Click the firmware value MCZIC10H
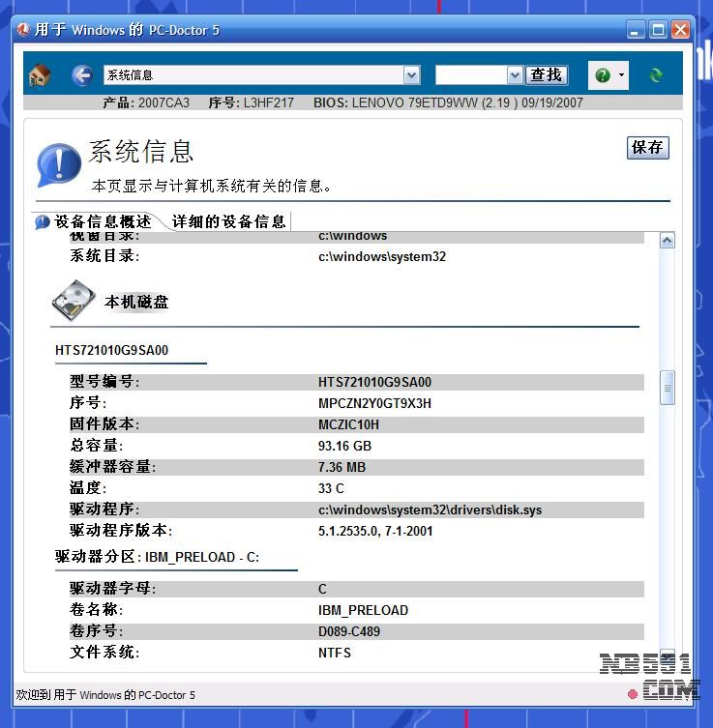Screen dimensions: 713x728 pos(349,424)
